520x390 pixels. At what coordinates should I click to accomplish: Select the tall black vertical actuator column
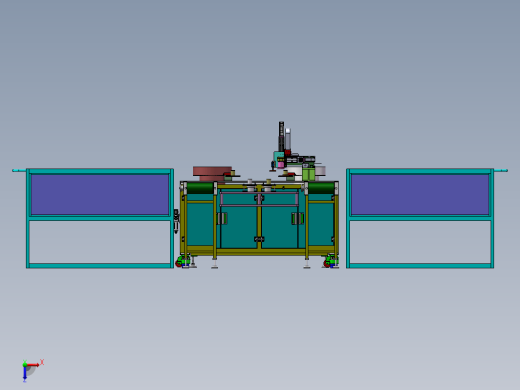(281, 137)
